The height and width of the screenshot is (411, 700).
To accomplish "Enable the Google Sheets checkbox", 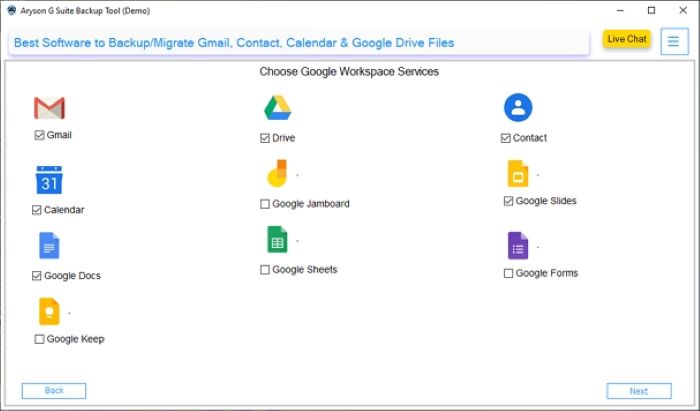I will 265,270.
